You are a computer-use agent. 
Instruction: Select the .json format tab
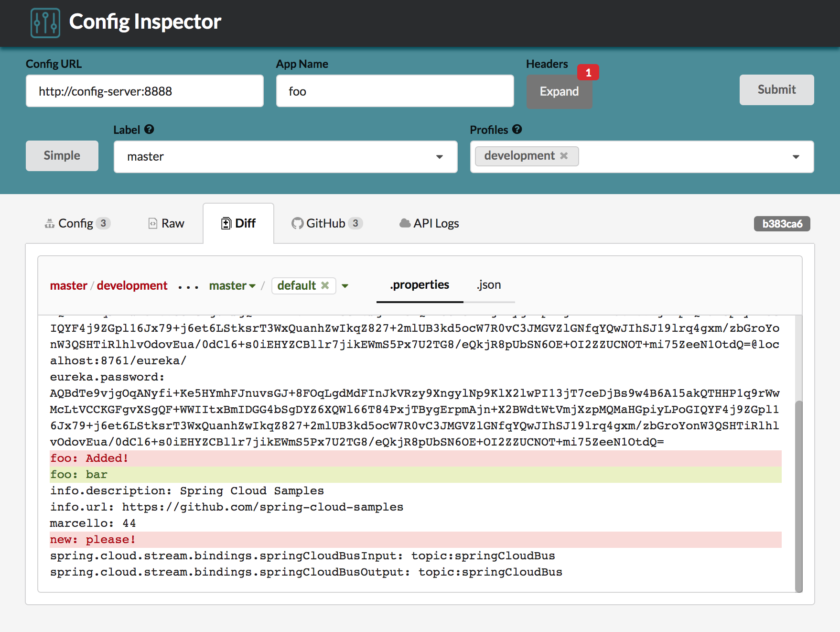click(x=488, y=285)
